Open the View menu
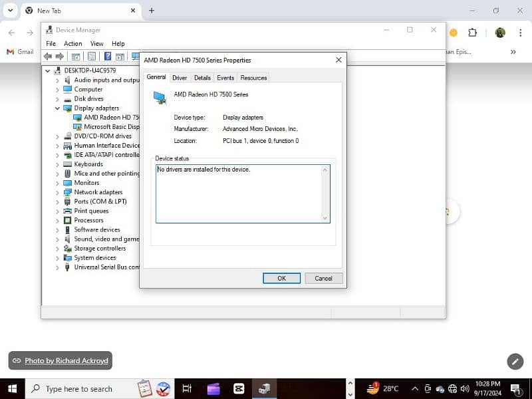 (96, 43)
